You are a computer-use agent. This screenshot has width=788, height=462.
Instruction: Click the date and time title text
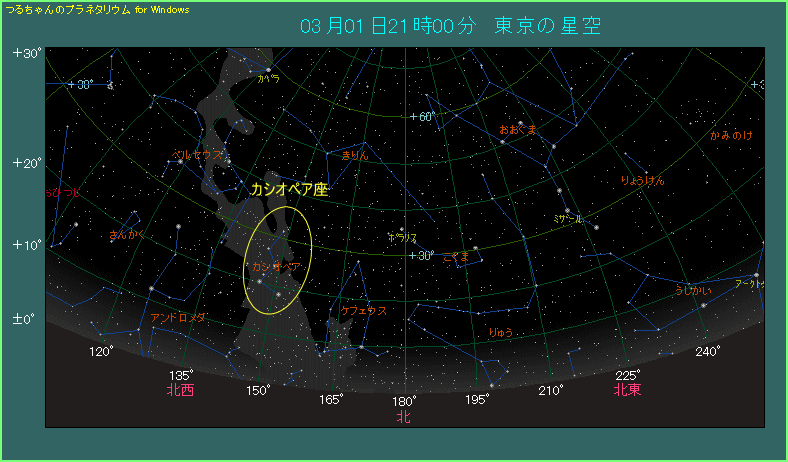450,26
